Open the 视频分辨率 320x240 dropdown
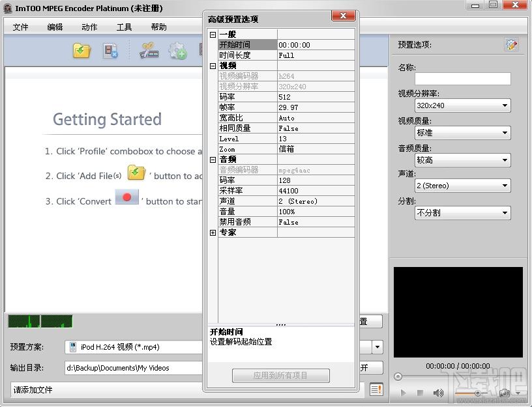This screenshot has height=407, width=532. [x=462, y=105]
